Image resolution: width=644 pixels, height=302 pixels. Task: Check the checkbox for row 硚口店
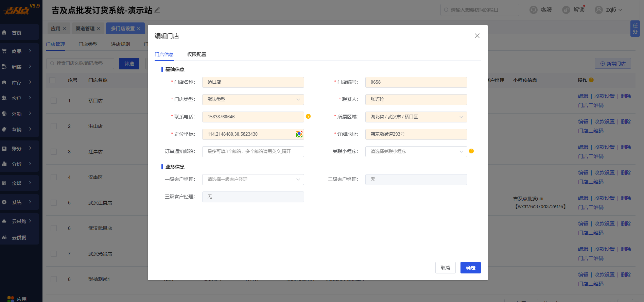point(54,101)
